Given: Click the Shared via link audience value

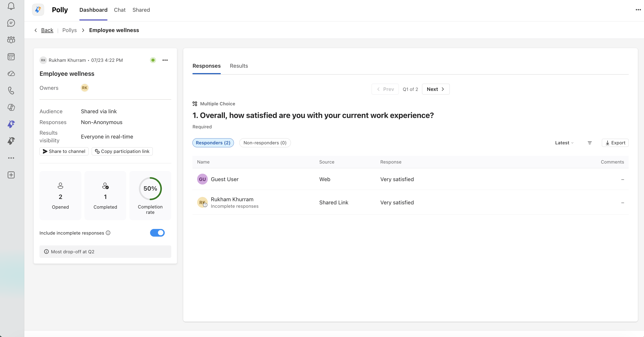Looking at the screenshot, I should pos(99,111).
